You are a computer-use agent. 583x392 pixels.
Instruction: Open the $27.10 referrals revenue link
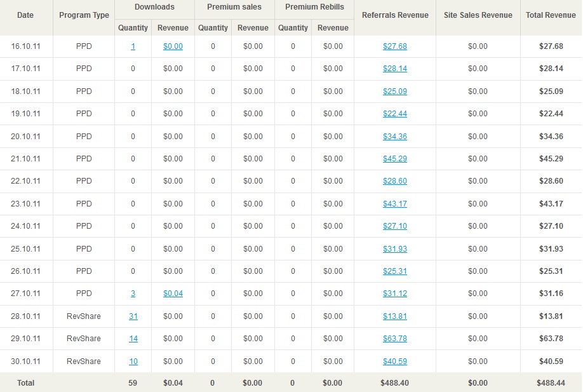click(x=395, y=226)
